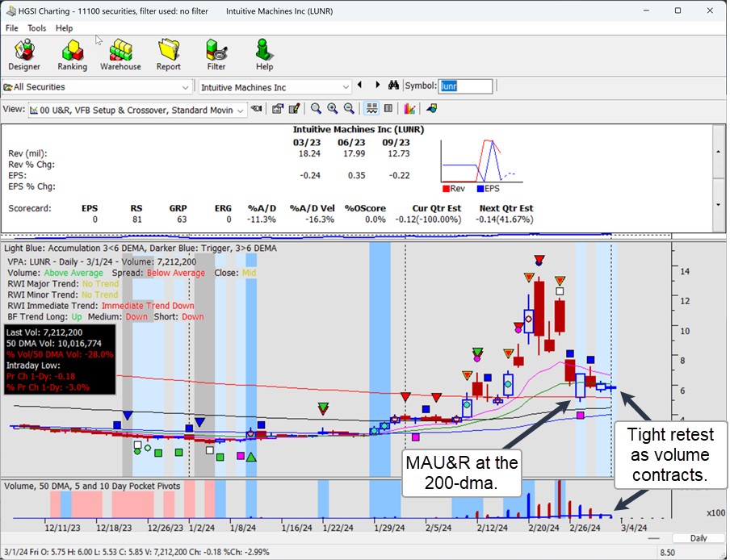Go to the previous security with left arrow
This screenshot has width=730, height=560.
[x=359, y=85]
